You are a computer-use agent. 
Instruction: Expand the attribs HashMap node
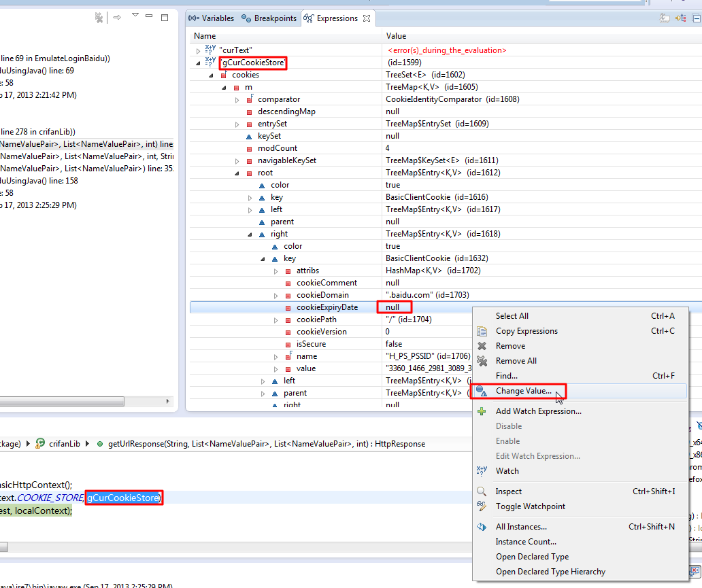(x=275, y=271)
